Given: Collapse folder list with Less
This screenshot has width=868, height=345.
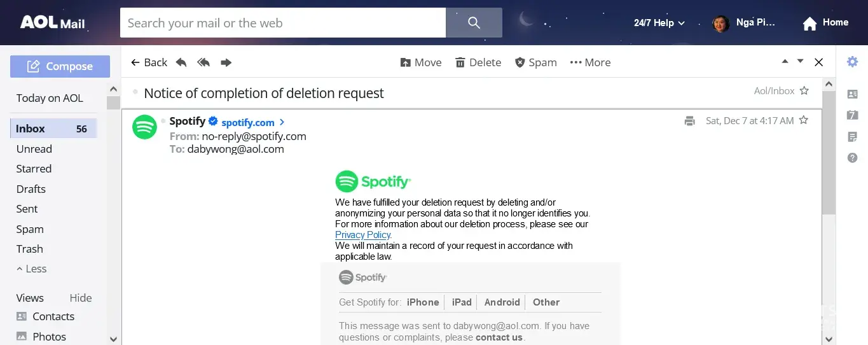Looking at the screenshot, I should pos(32,269).
